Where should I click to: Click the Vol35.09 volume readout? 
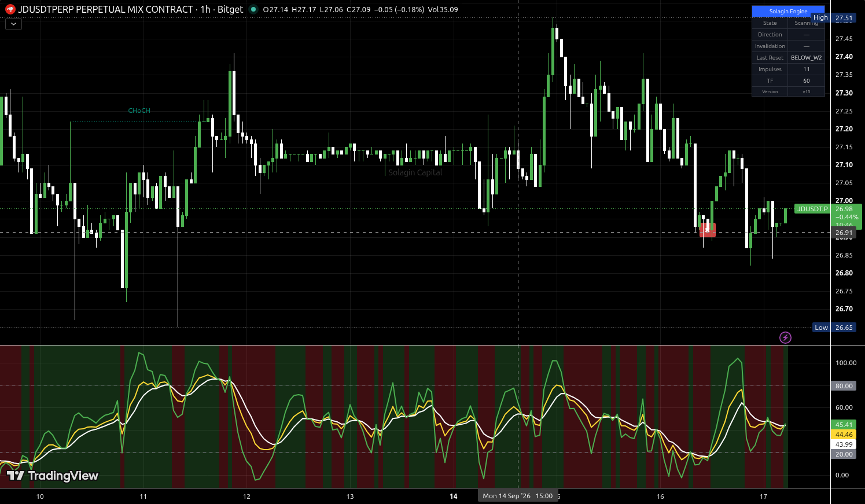pos(443,10)
